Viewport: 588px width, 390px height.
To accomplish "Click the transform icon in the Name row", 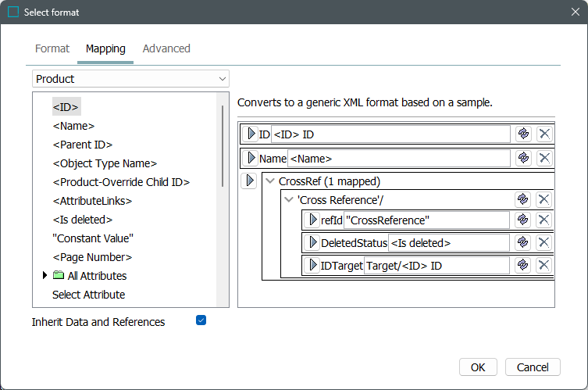I will coord(523,159).
